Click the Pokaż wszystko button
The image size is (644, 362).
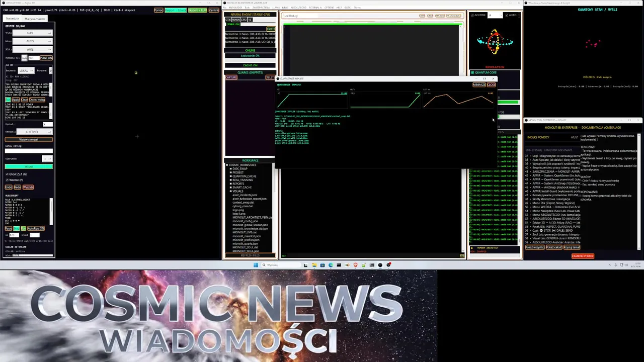(535, 247)
